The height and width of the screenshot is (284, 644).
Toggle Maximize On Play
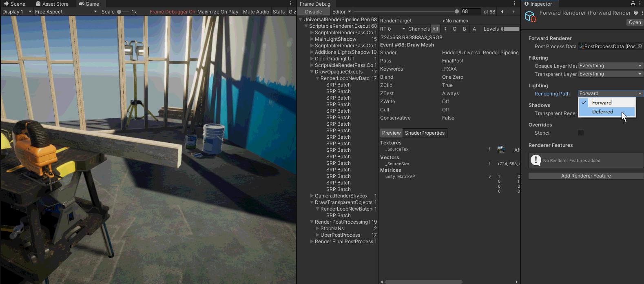tap(218, 12)
